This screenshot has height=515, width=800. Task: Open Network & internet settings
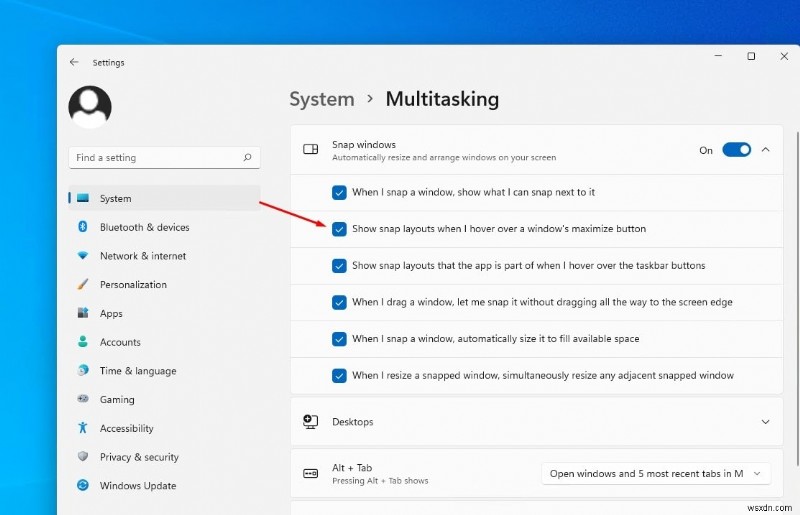[164, 256]
